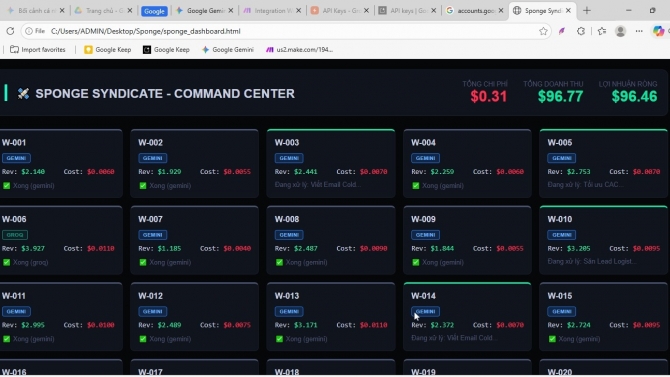Open a new tab with the plus button
670x377 pixels.
587,11
